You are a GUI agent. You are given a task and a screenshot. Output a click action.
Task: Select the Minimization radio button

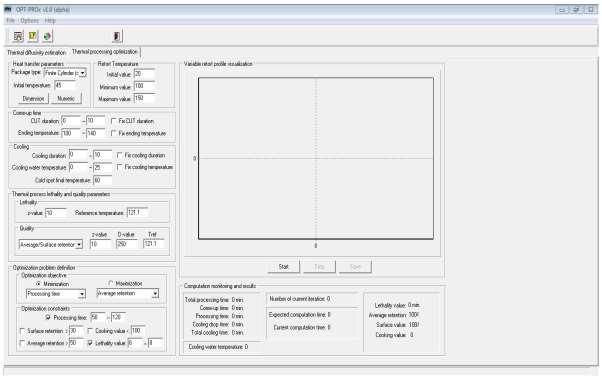click(x=38, y=284)
